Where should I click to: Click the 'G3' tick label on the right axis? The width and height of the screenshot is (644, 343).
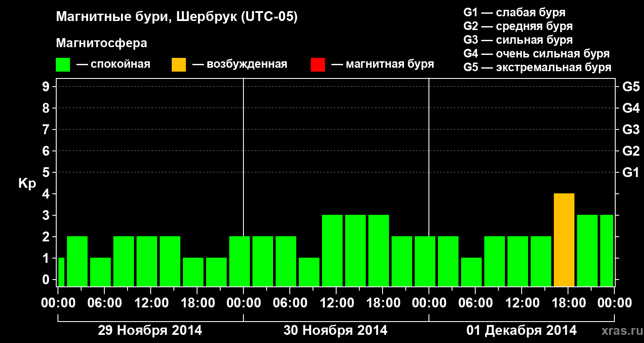pos(631,129)
